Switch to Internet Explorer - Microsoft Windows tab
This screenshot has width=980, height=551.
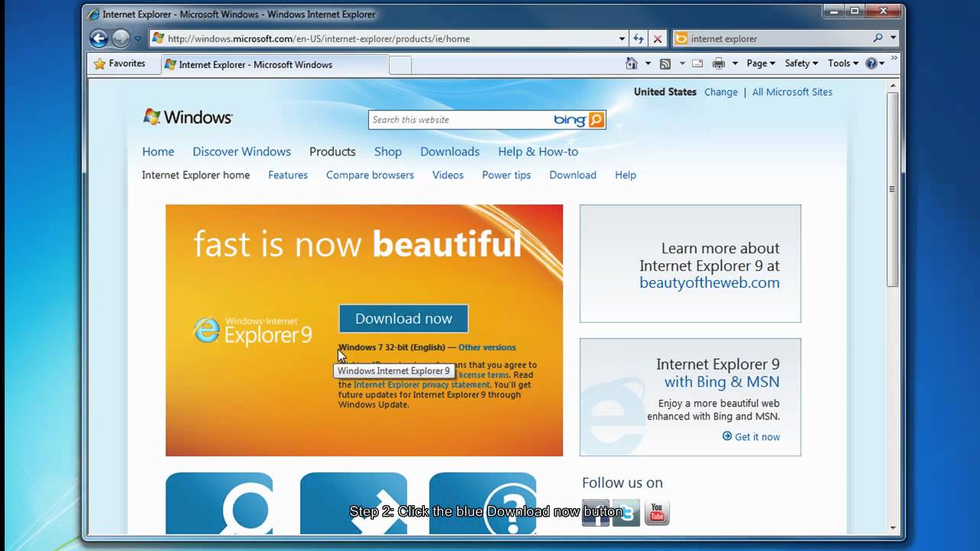pyautogui.click(x=276, y=65)
